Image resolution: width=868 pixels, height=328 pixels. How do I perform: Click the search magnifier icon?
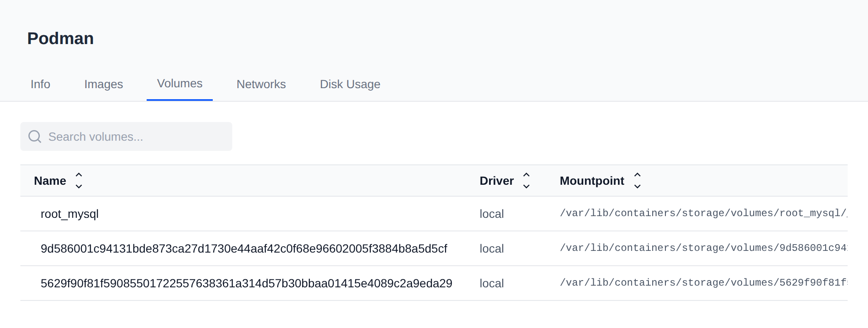[x=35, y=136]
